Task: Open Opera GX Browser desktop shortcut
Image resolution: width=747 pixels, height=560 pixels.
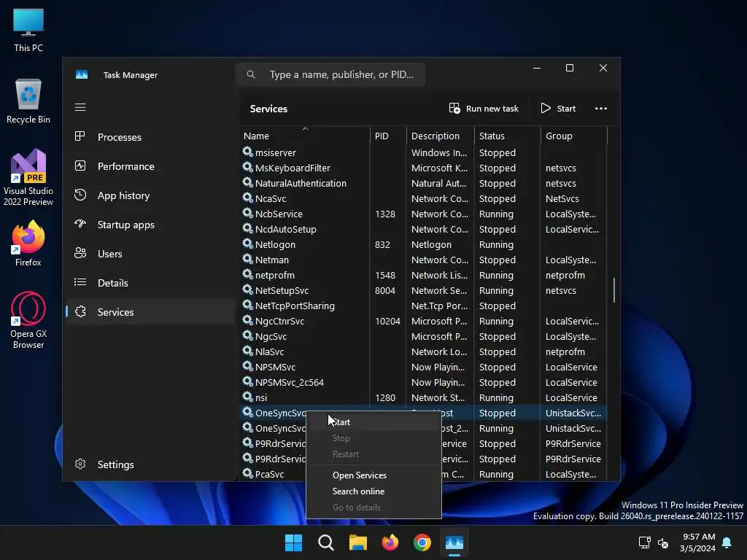Action: click(28, 320)
